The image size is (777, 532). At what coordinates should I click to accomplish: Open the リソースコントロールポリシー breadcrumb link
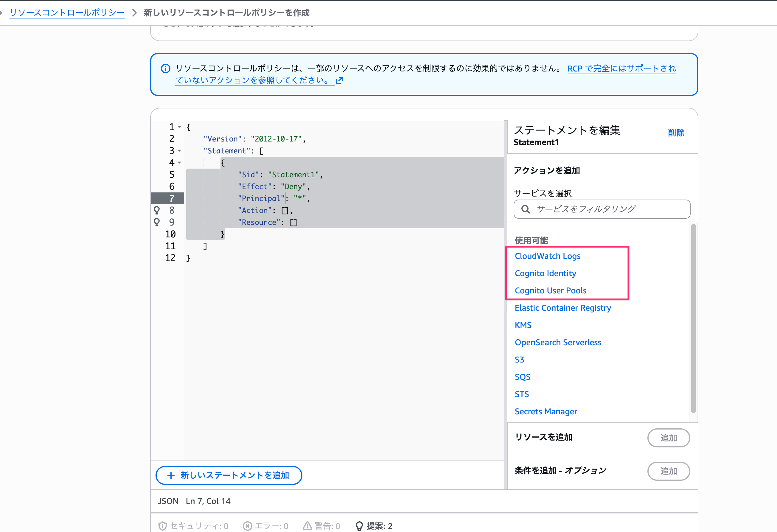pyautogui.click(x=67, y=13)
